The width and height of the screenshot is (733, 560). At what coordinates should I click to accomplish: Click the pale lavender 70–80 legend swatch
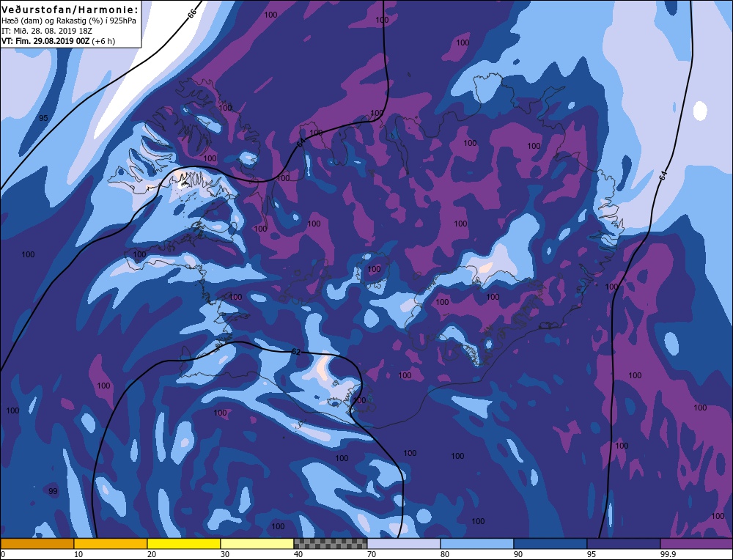point(404,543)
